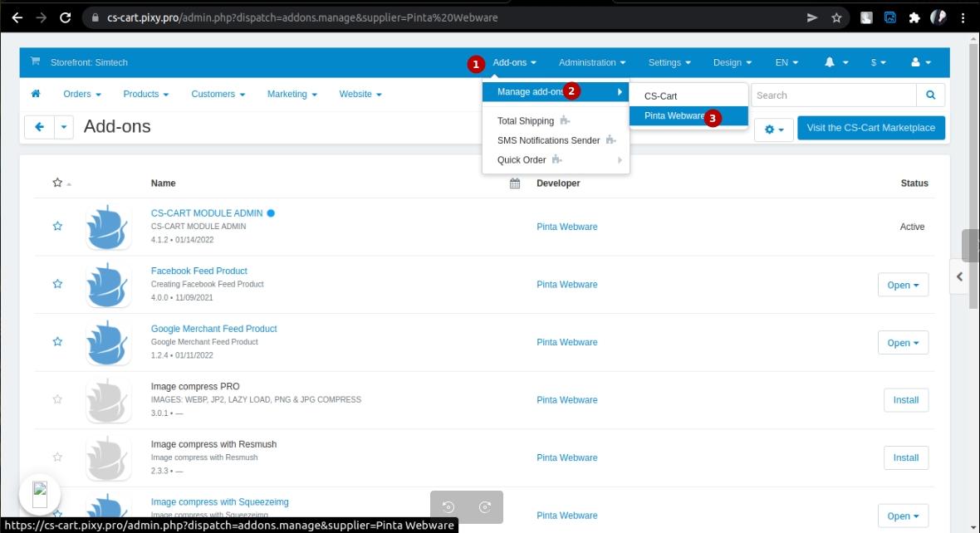Open dropdown for Facebook Feed Product
980x533 pixels.
[903, 285]
